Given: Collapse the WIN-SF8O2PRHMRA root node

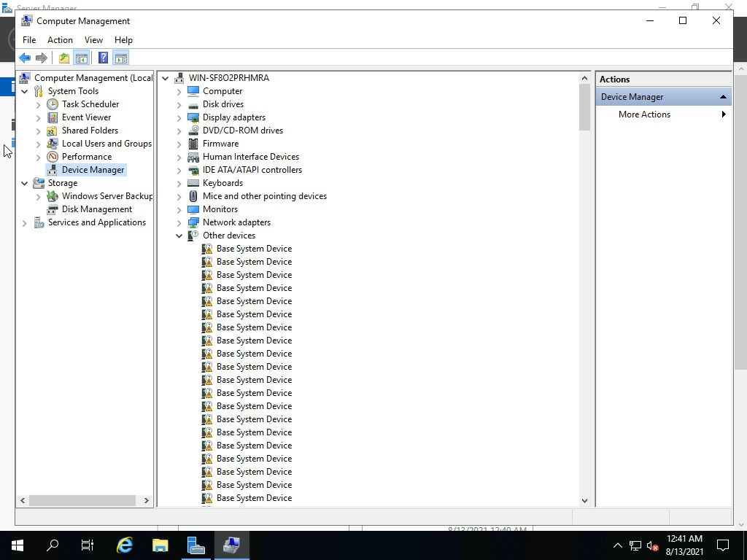Looking at the screenshot, I should [166, 78].
